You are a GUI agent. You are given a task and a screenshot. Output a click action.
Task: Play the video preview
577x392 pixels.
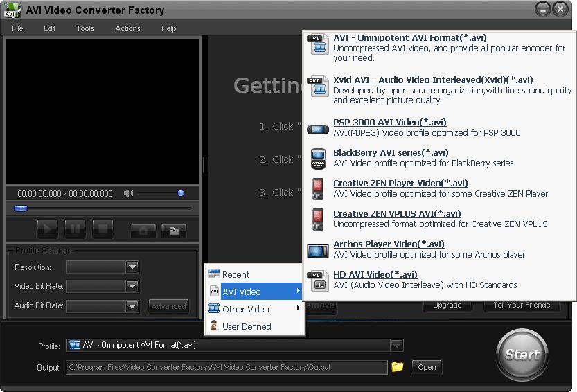47,229
